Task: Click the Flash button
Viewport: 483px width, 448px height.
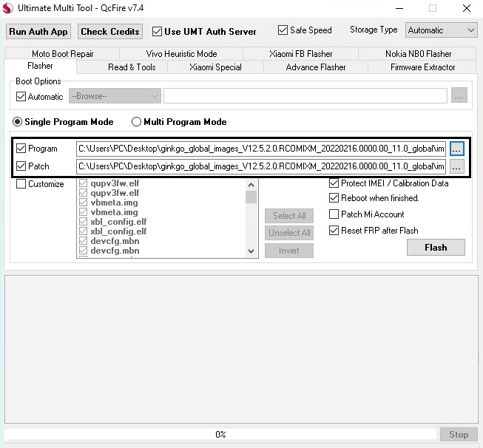Action: (436, 248)
